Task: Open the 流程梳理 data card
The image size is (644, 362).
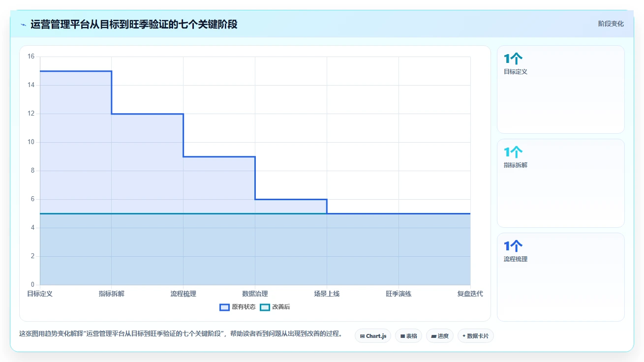Action: pyautogui.click(x=560, y=277)
